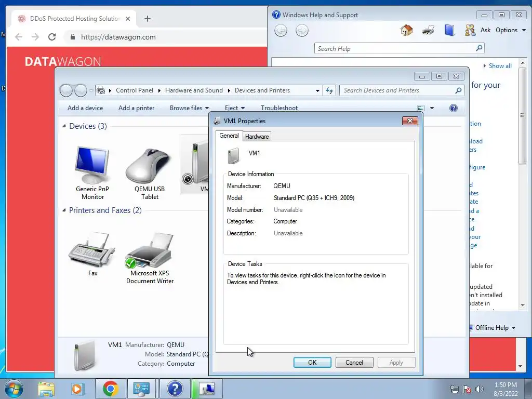This screenshot has width=532, height=399.
Task: Click the Chrome address bar URL
Action: pos(118,37)
